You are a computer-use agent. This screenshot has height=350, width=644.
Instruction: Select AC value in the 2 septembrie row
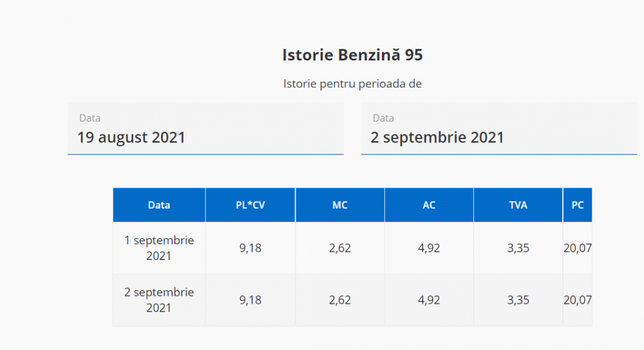coord(429,300)
